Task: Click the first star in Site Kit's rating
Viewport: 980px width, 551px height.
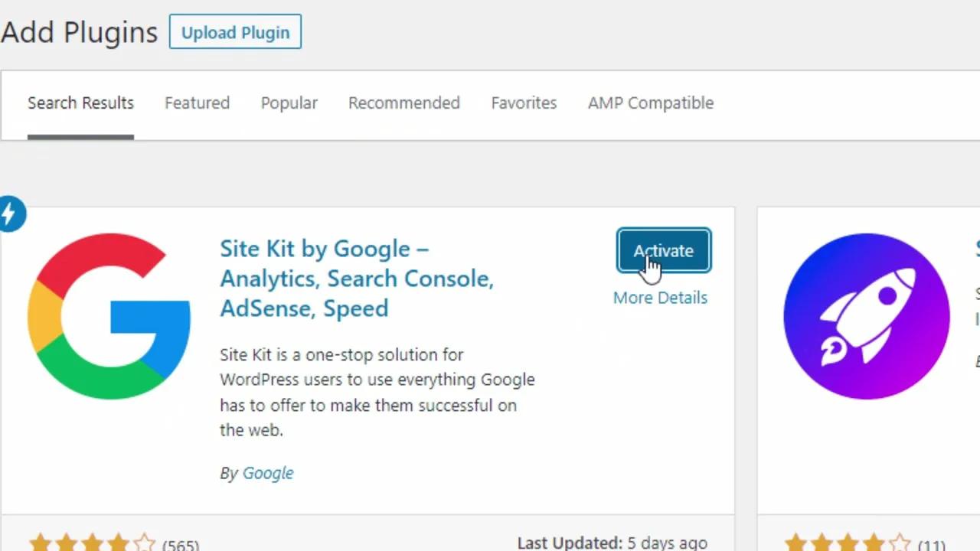Action: click(41, 543)
